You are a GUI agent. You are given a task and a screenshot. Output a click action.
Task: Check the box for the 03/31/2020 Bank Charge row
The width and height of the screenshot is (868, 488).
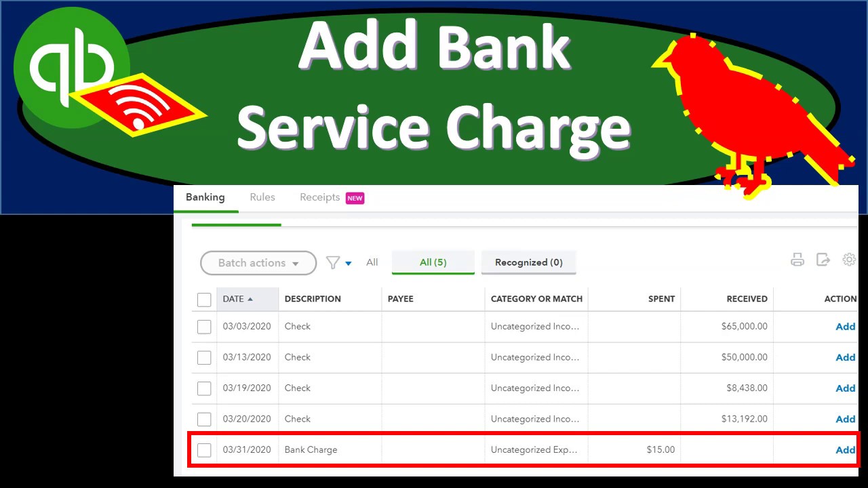click(x=204, y=450)
